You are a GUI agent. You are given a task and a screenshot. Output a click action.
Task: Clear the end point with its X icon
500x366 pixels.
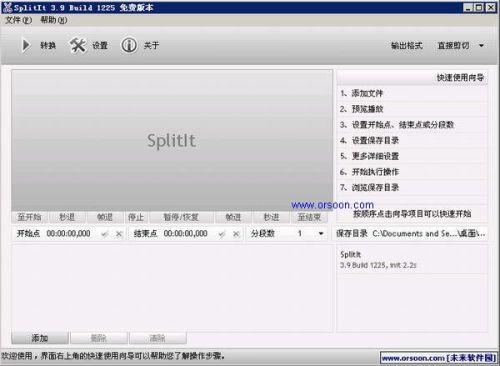pyautogui.click(x=236, y=234)
